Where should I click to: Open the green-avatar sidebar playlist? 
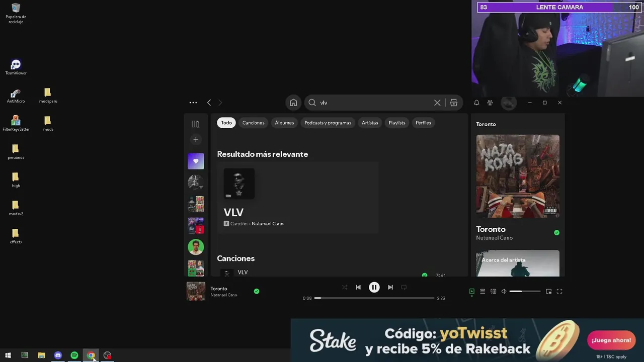point(196,247)
